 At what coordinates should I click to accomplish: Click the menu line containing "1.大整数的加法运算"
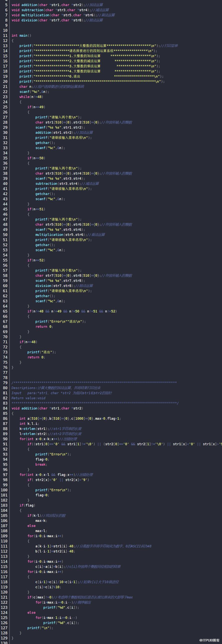pos(90,56)
